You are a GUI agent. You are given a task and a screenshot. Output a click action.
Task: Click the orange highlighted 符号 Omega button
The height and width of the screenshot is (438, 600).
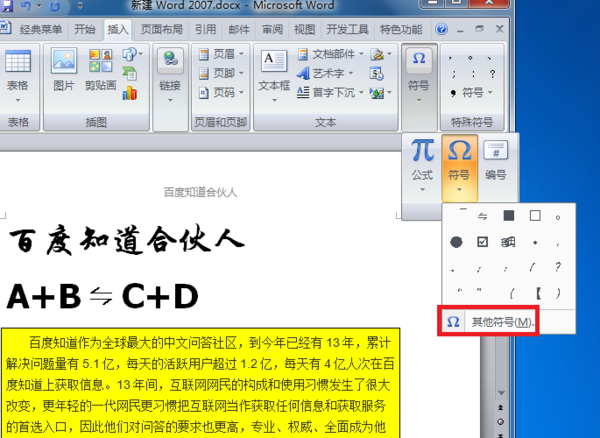[x=459, y=168]
